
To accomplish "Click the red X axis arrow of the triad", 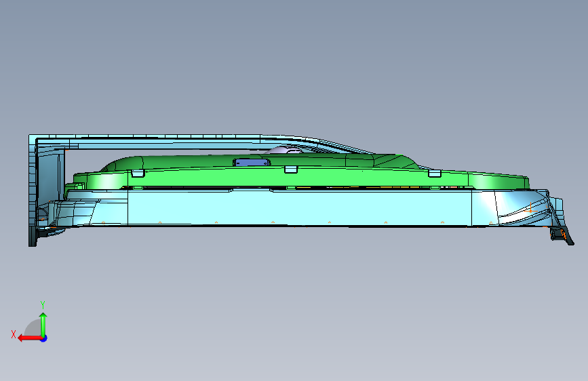I will coord(29,338).
